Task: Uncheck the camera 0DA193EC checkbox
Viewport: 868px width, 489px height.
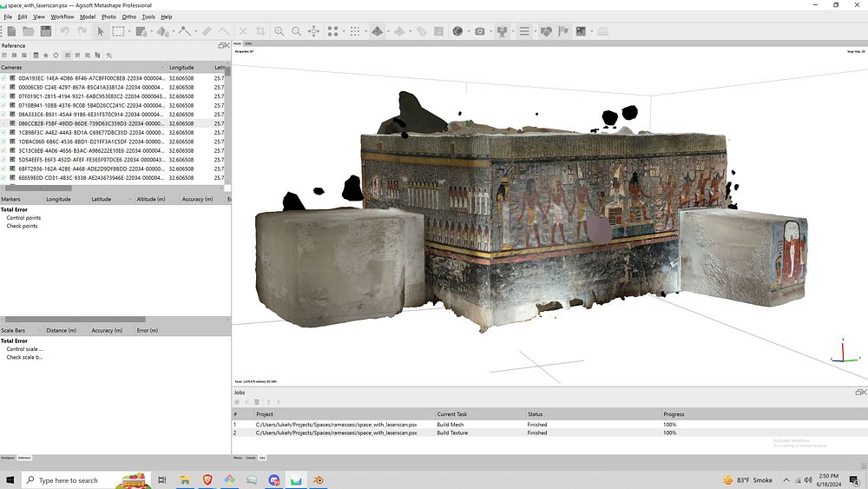Action: coord(4,78)
